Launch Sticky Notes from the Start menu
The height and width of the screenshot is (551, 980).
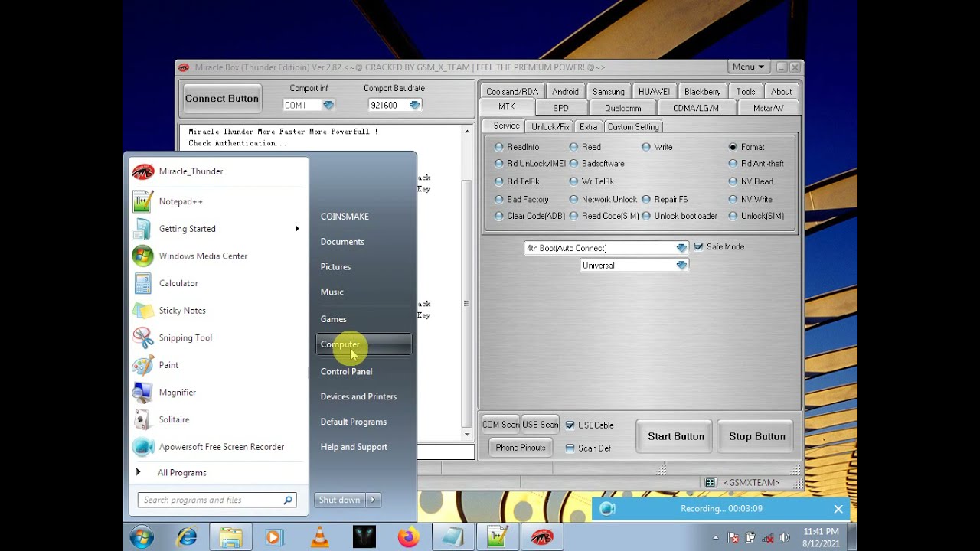point(218,311)
